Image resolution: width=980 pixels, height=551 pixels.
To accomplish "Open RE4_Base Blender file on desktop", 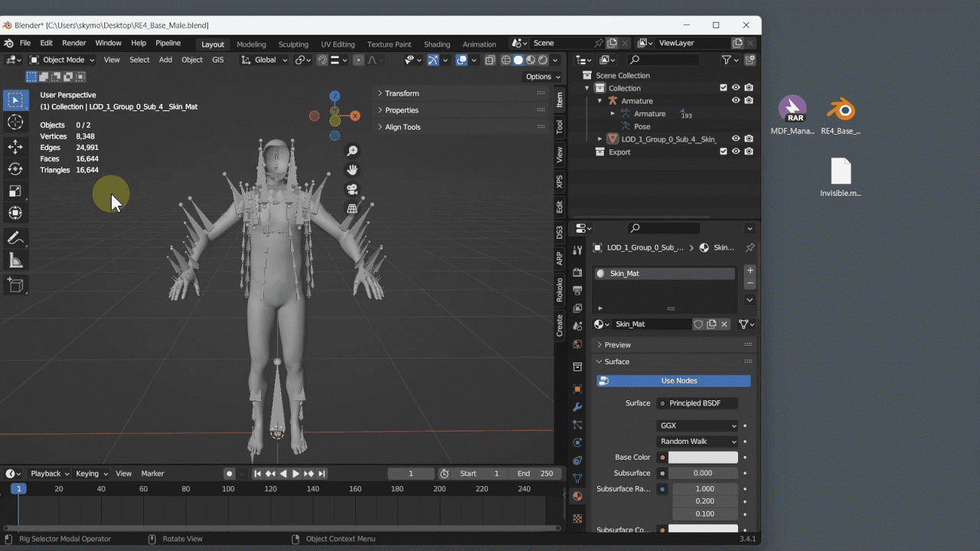I will (841, 116).
